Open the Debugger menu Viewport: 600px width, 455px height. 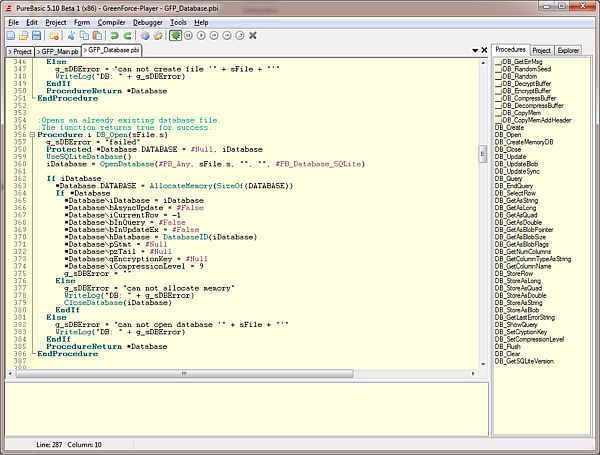click(x=148, y=21)
